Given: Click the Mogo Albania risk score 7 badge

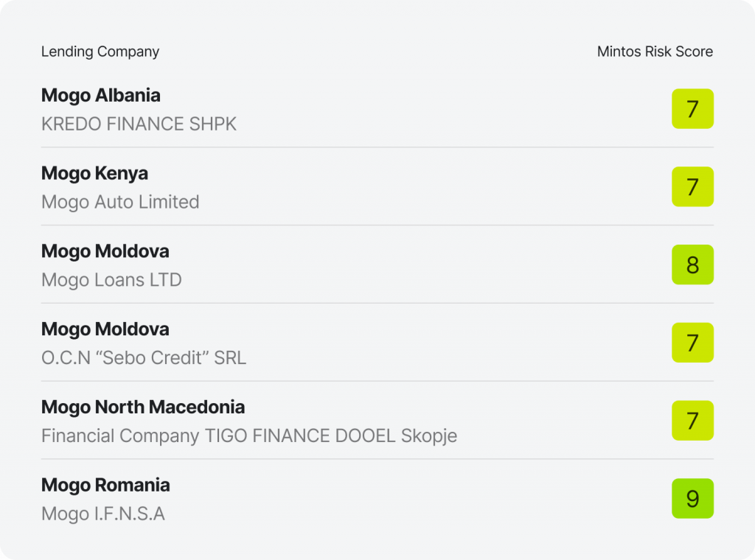Looking at the screenshot, I should point(692,109).
